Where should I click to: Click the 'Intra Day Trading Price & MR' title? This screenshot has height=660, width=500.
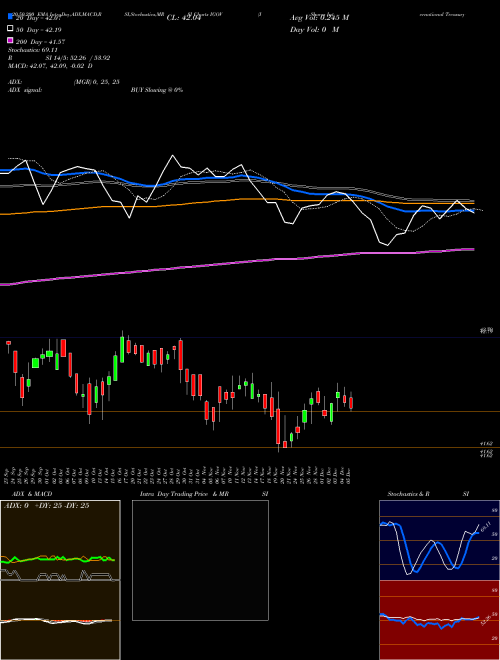184,494
